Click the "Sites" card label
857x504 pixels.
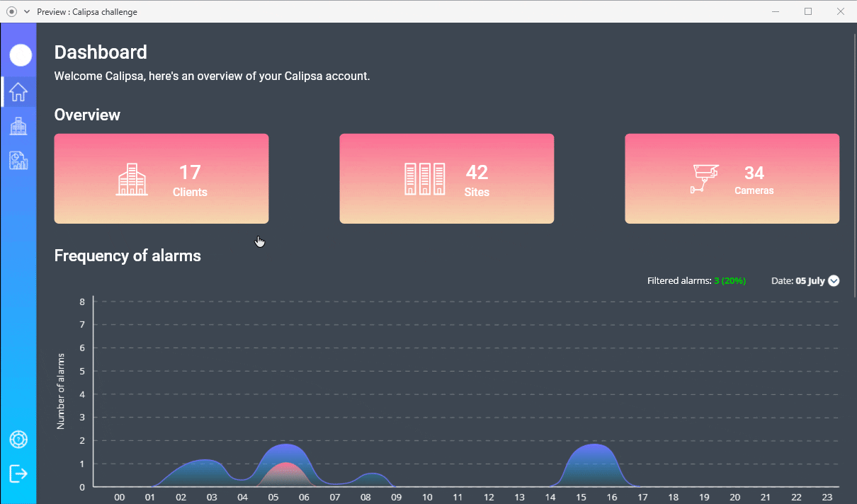477,192
